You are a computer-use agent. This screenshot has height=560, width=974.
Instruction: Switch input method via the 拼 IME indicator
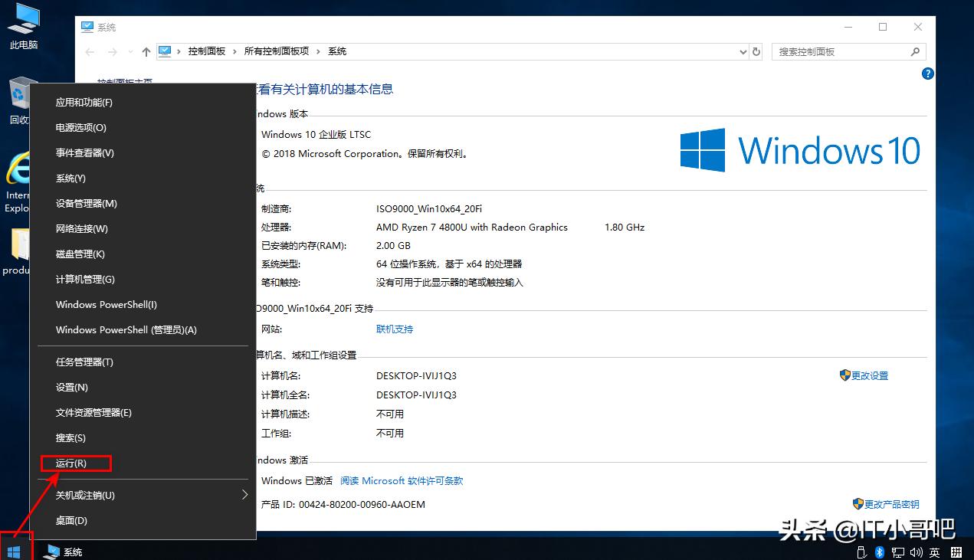956,552
